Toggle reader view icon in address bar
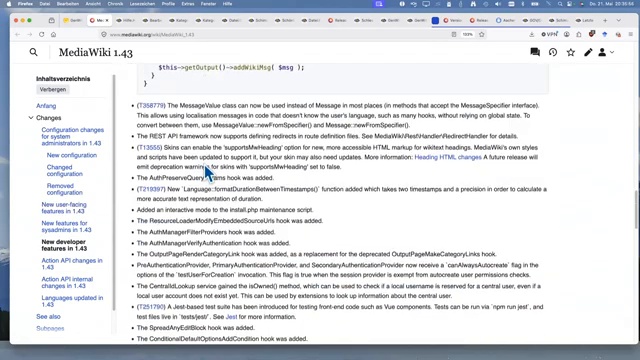Image resolution: width=640 pixels, height=360 pixels. tap(454, 35)
